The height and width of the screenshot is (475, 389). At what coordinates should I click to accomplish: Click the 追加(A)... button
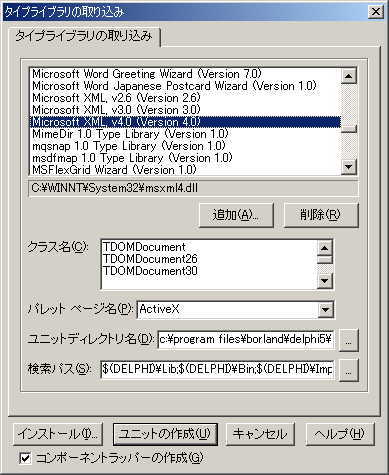click(236, 215)
